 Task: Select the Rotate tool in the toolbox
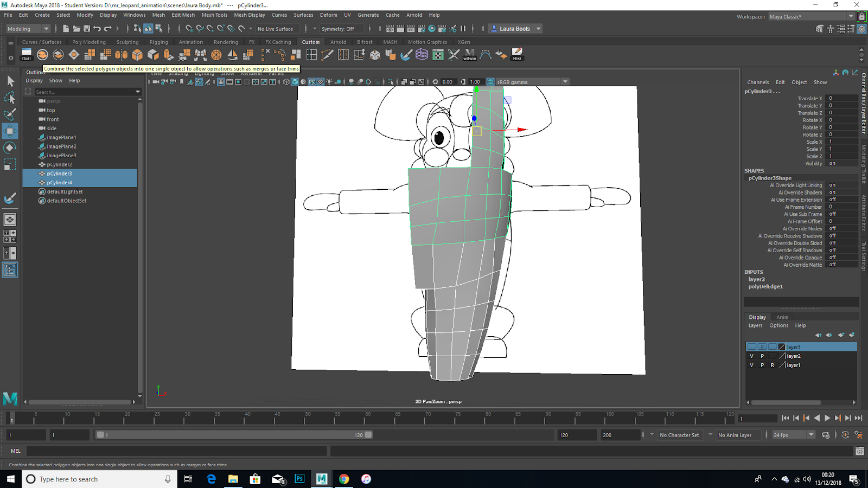click(10, 147)
